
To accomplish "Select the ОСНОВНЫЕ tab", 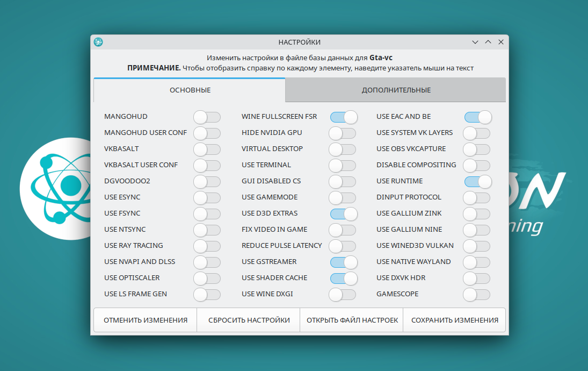I will (190, 90).
